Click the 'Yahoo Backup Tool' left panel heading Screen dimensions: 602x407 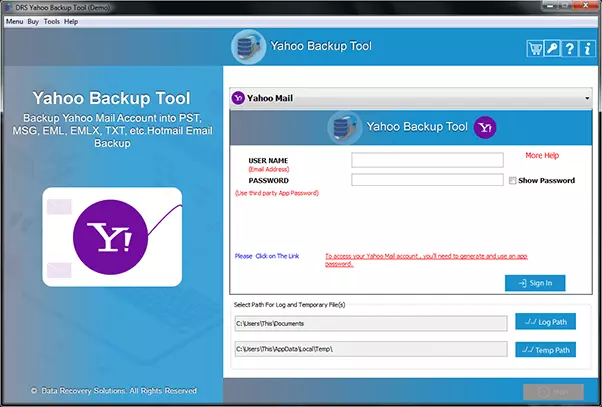[111, 98]
